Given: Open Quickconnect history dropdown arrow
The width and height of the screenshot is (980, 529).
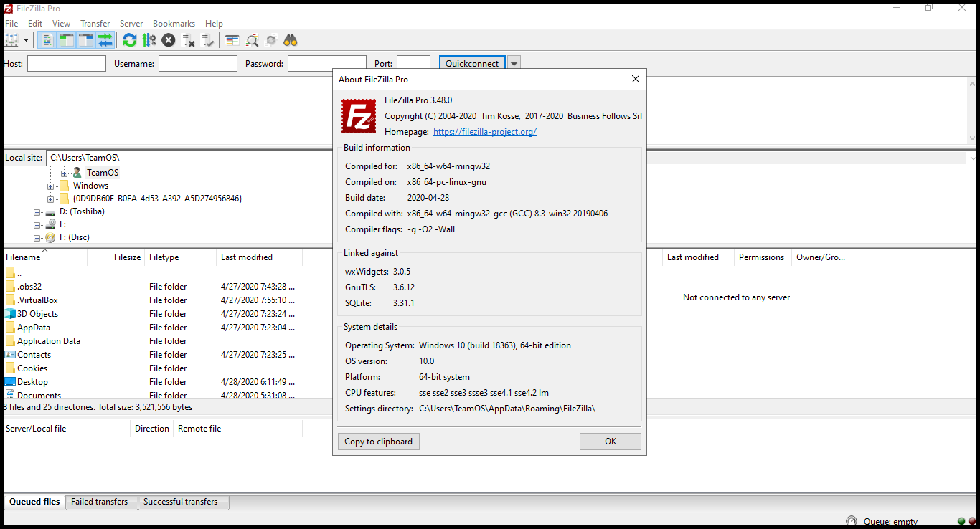Looking at the screenshot, I should click(x=514, y=64).
